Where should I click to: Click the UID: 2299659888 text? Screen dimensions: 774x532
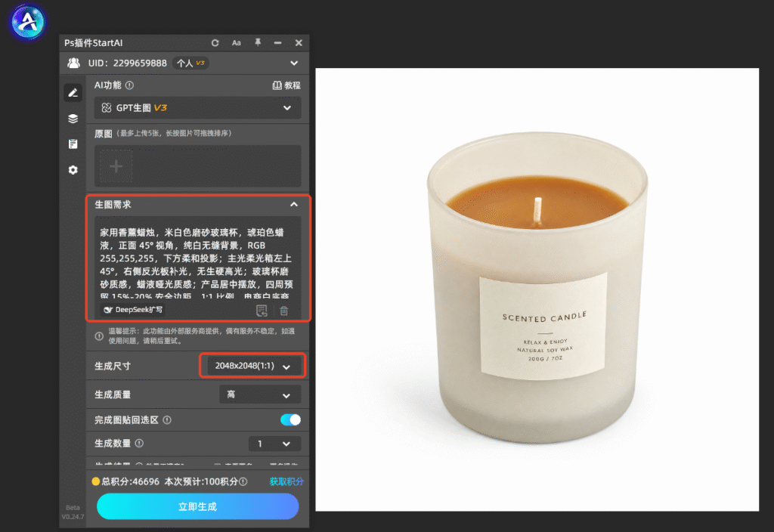pyautogui.click(x=127, y=63)
